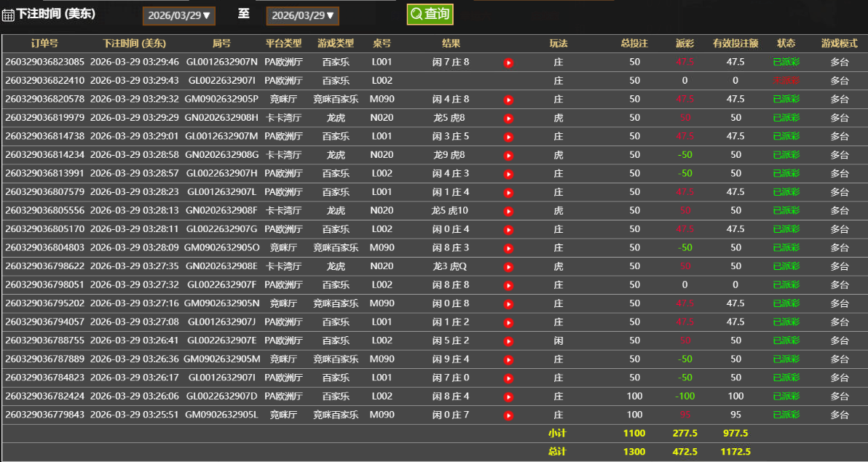This screenshot has width=868, height=462.
Task: Play replay for order 260329036782424
Action: (508, 397)
